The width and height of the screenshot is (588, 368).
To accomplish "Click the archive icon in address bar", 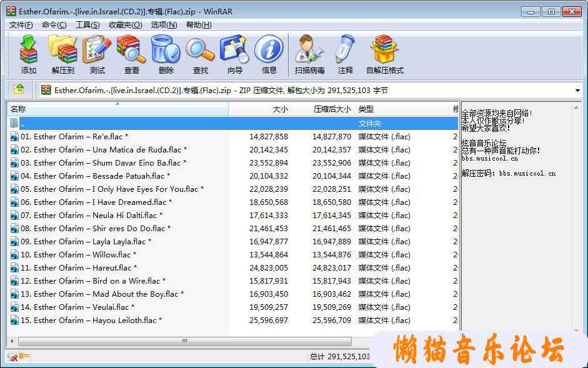I will click(46, 90).
